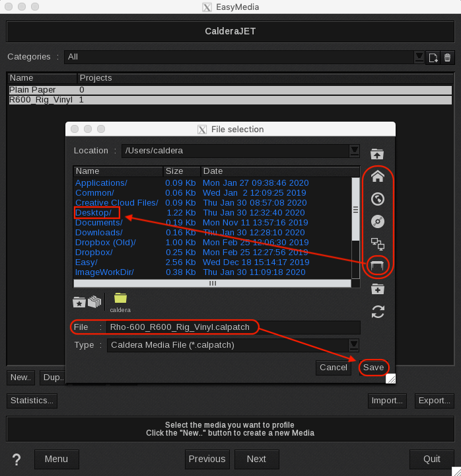Select the Downloads/ folder
Image resolution: width=461 pixels, height=476 pixels.
point(99,233)
